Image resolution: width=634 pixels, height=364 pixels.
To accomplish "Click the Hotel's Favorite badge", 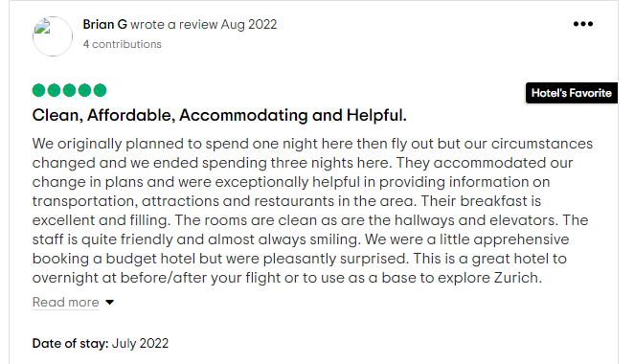I will 572,93.
